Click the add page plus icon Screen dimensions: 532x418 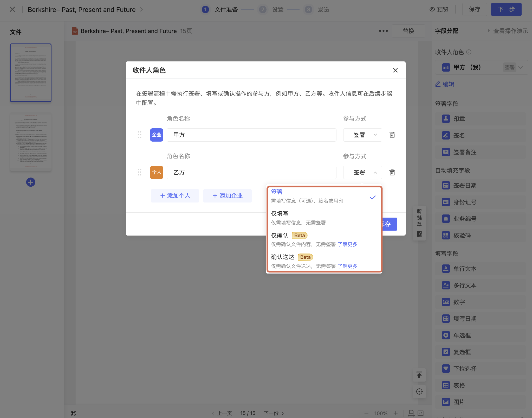click(x=31, y=182)
